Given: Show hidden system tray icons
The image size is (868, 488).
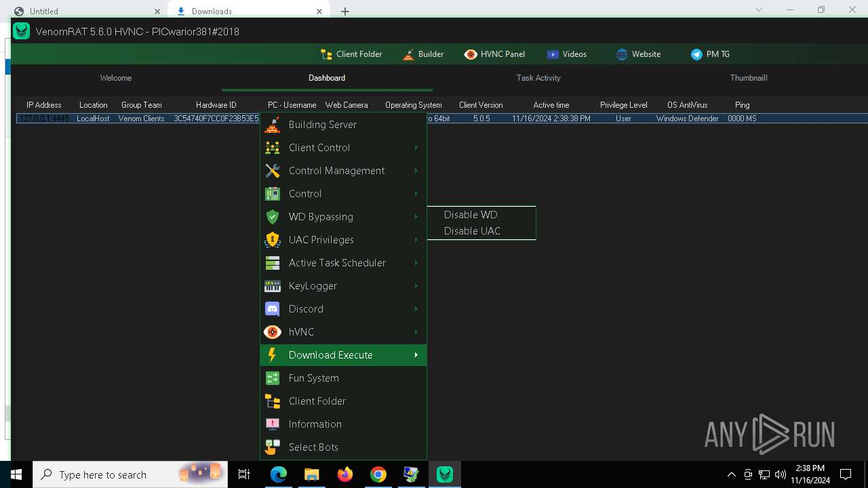Looking at the screenshot, I should point(731,474).
